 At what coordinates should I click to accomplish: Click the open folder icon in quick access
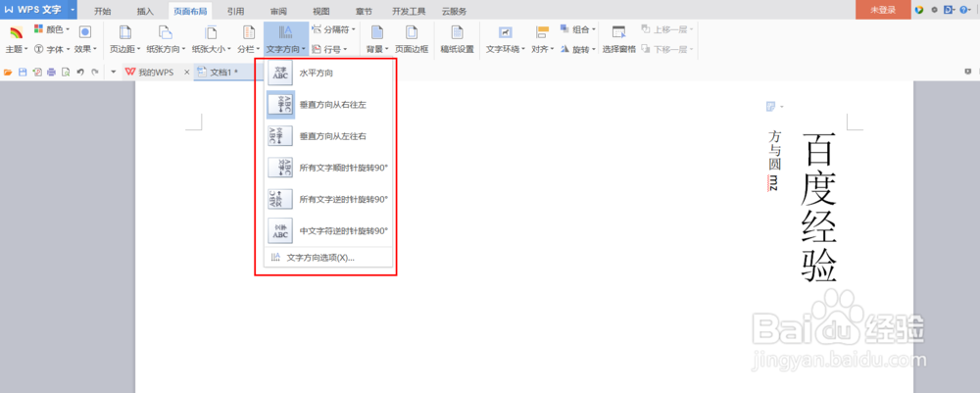[8, 73]
